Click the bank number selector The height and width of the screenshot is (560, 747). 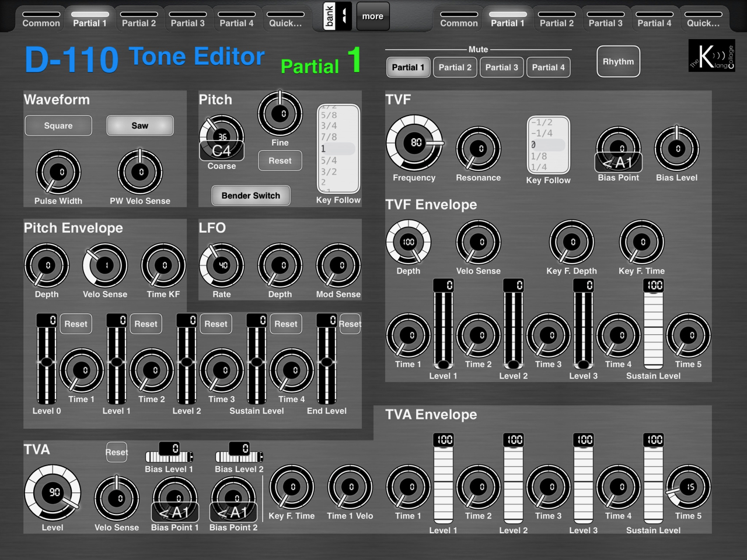[337, 16]
